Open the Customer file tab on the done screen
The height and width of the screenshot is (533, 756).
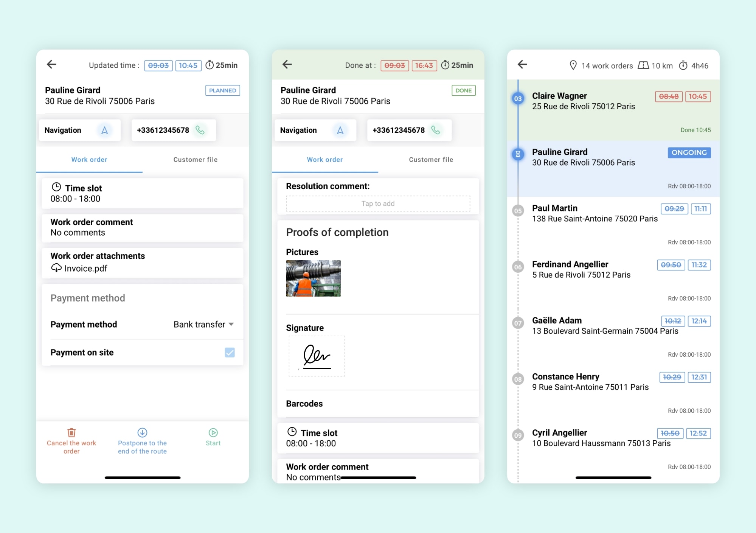coord(431,160)
